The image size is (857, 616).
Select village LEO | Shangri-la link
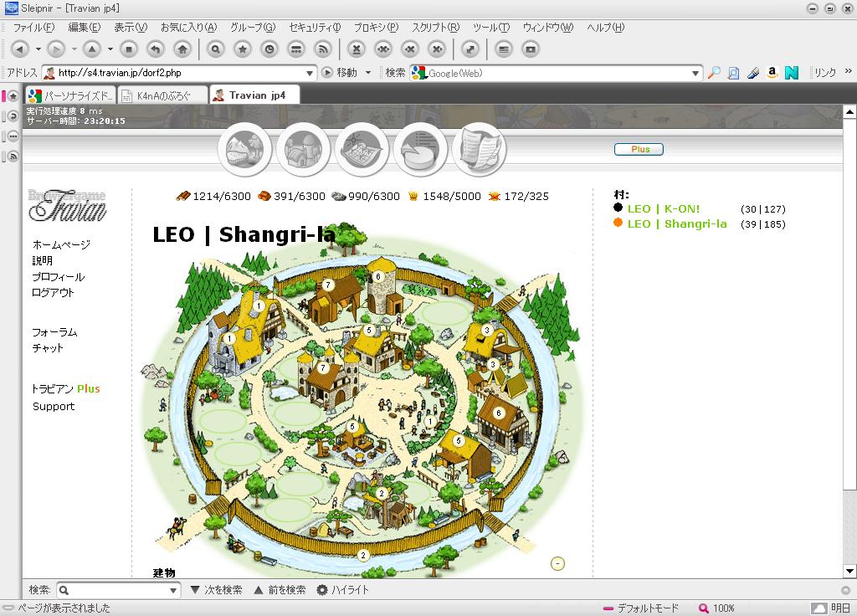click(677, 224)
